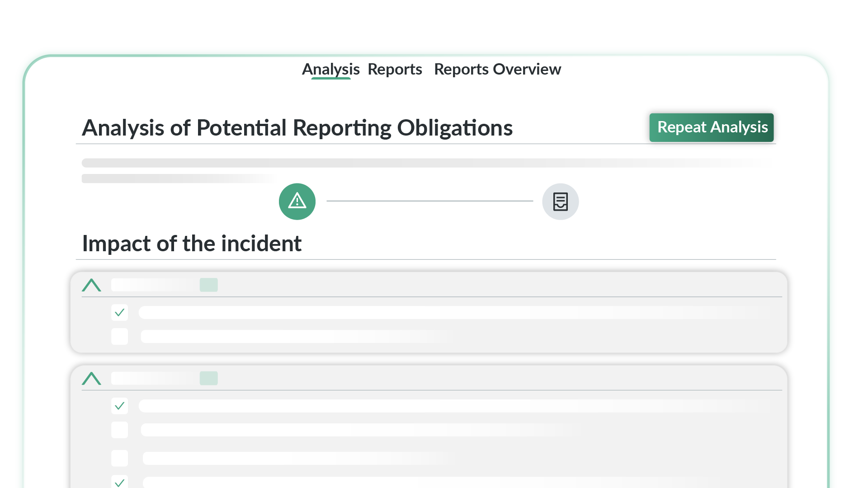Click the progress line between step icons
868x488 pixels.
click(429, 201)
